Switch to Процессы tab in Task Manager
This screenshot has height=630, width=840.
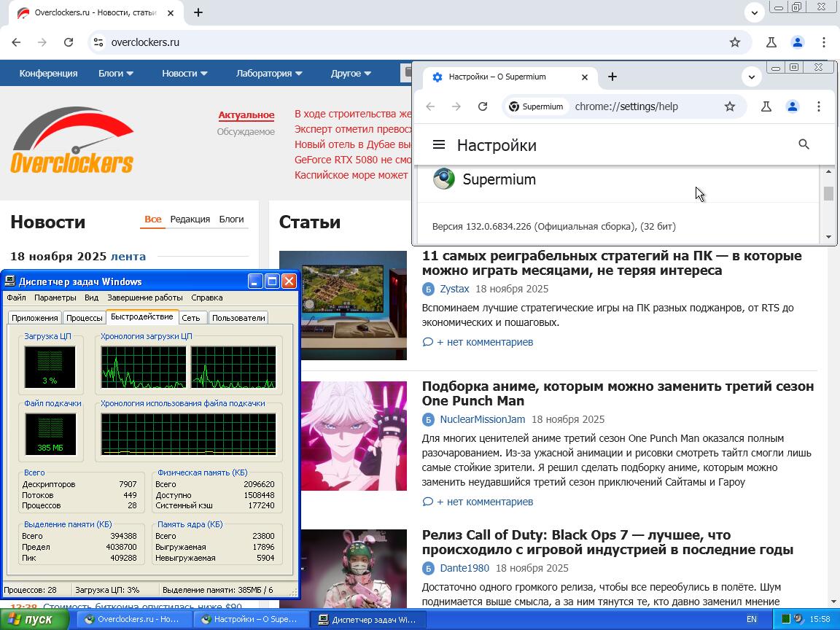click(84, 318)
